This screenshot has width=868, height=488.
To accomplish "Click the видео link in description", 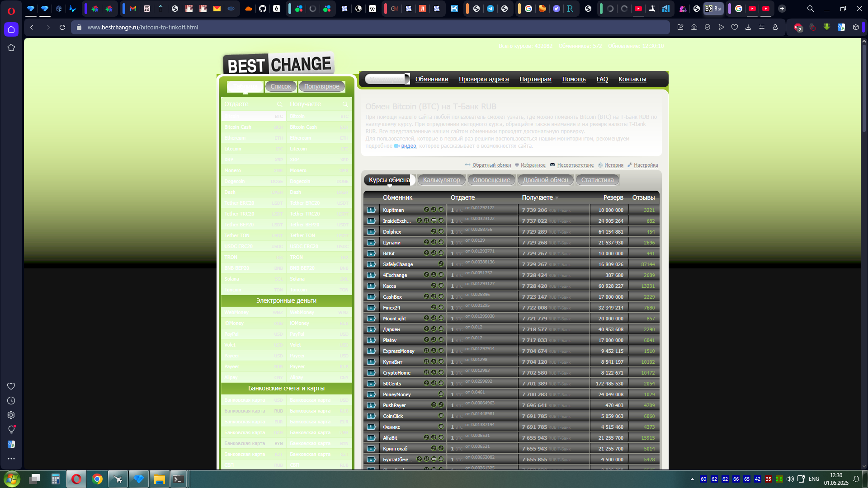I will [408, 146].
